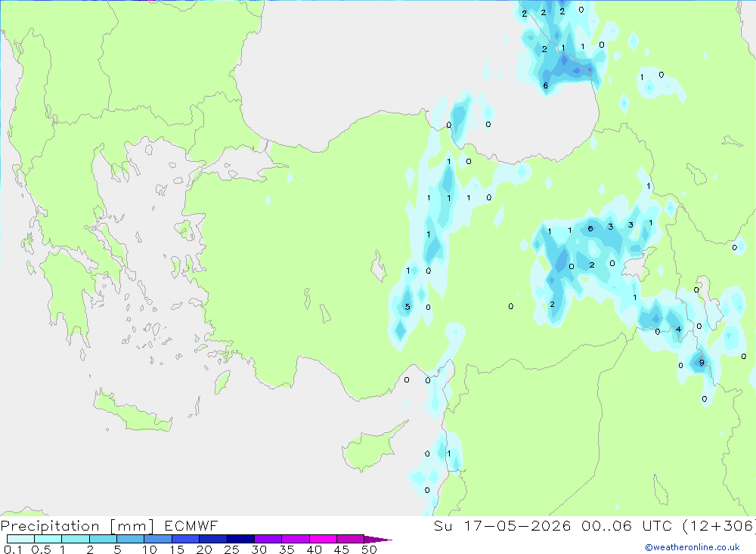Click the '20' legend scale label

tap(204, 549)
